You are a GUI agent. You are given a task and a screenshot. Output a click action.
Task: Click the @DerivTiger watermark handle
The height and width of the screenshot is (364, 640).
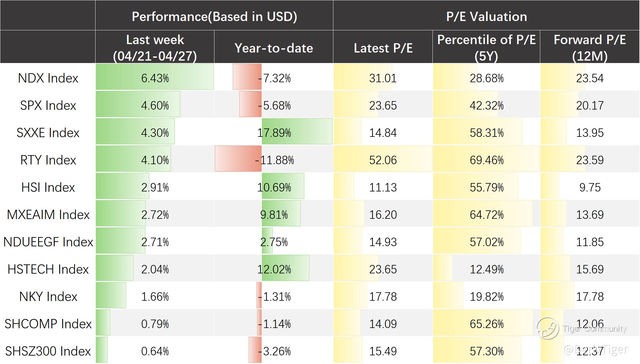[x=596, y=349]
